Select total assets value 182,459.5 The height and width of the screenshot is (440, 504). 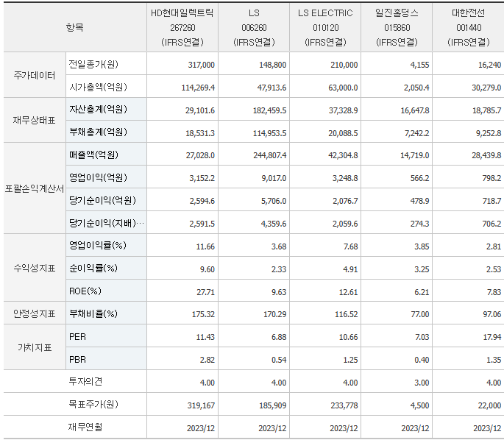pyautogui.click(x=270, y=110)
